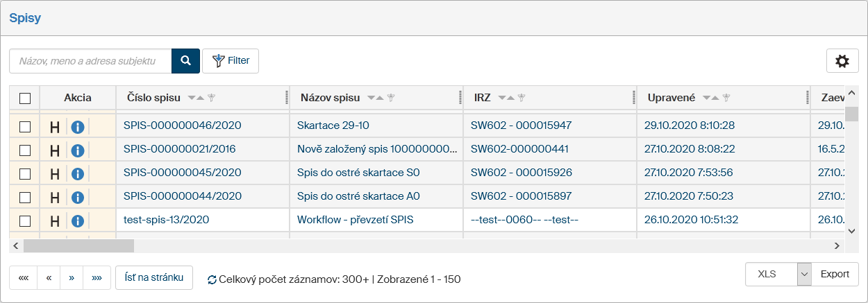
Task: Click H icon for SPIS-000000021/2016 row
Action: coord(54,150)
